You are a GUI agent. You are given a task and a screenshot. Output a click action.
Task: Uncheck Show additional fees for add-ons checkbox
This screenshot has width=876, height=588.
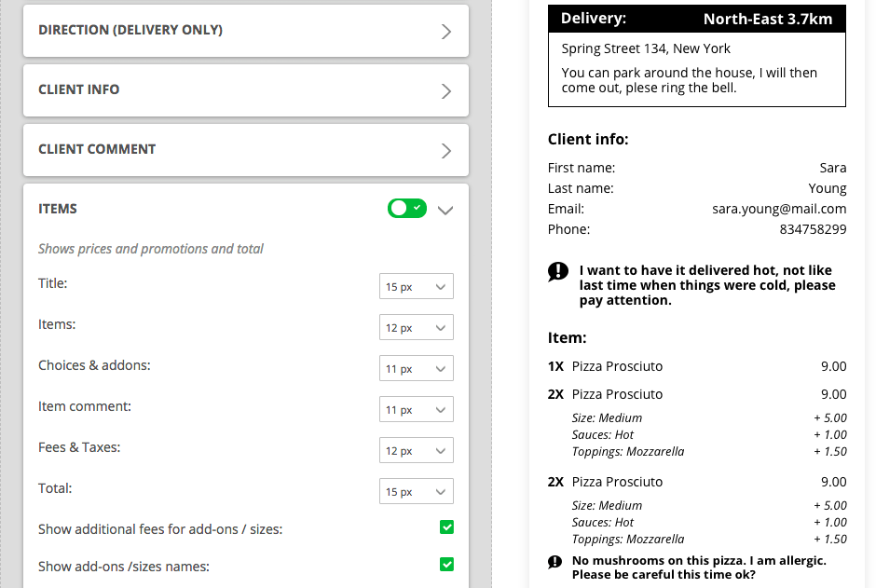click(446, 528)
